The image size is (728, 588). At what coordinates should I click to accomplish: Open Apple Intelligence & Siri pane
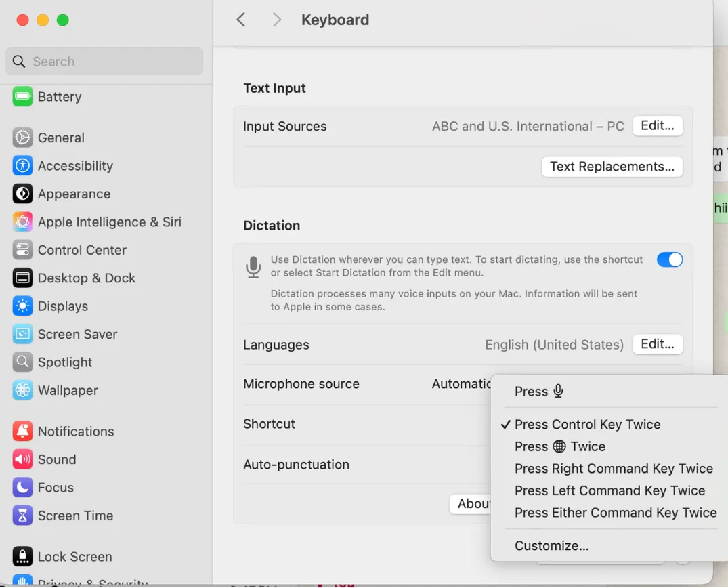(110, 222)
